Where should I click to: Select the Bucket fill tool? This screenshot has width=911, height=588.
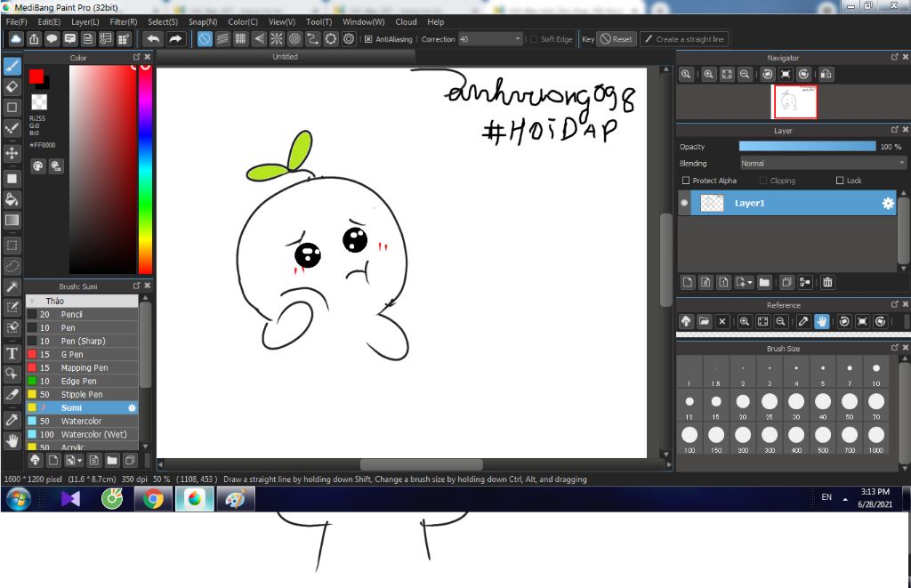coord(12,200)
